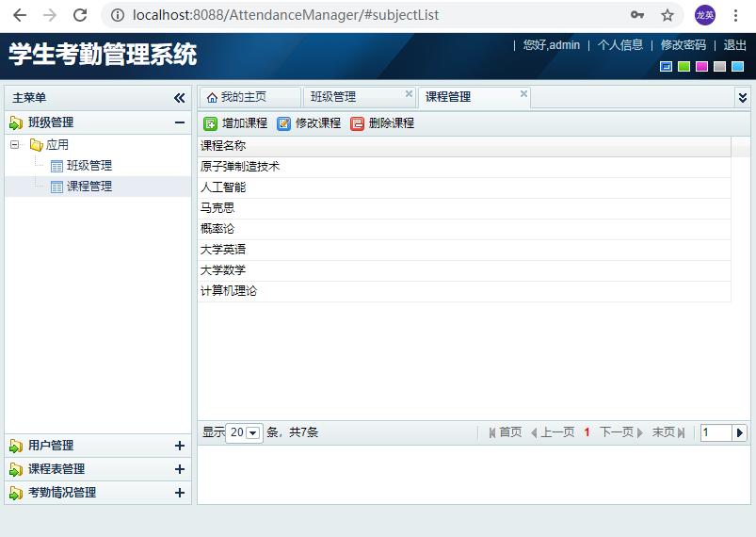Click the jump-to-page arrow button

click(740, 432)
